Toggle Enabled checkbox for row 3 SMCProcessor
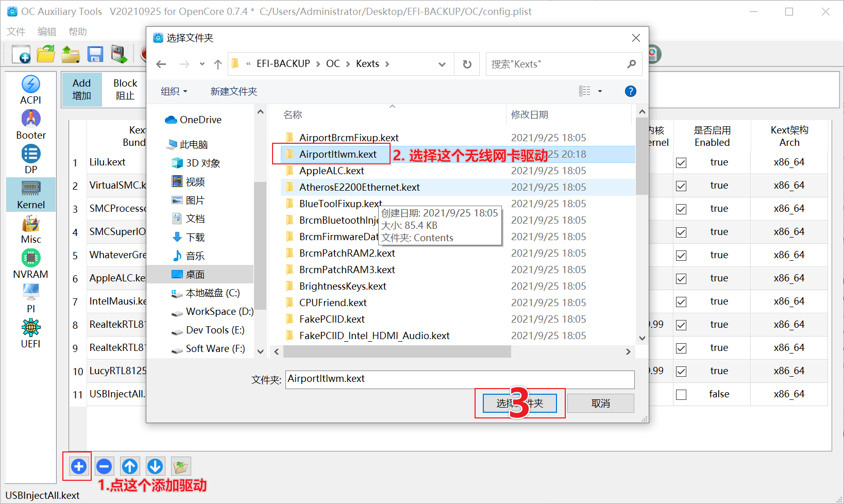Viewport: 844px width, 504px height. 681,209
